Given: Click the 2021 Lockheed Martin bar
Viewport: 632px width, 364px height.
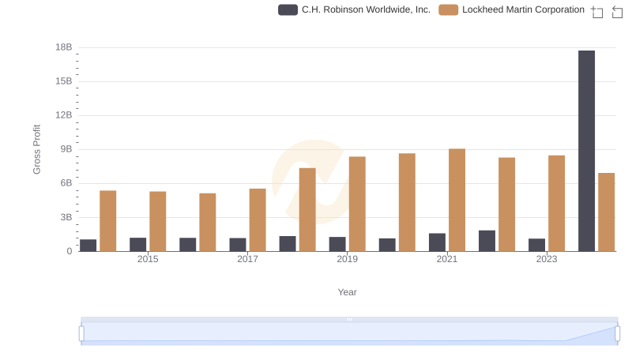Looking at the screenshot, I should (x=457, y=200).
